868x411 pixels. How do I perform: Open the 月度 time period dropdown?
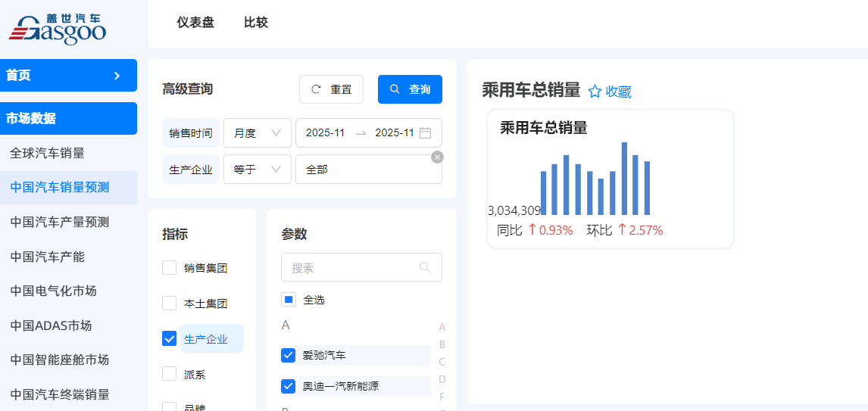[257, 132]
